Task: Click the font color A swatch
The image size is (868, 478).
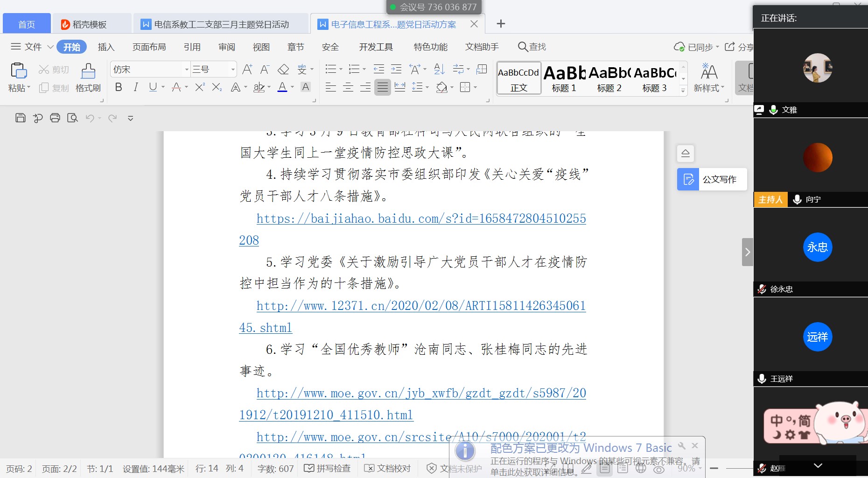Action: click(282, 87)
